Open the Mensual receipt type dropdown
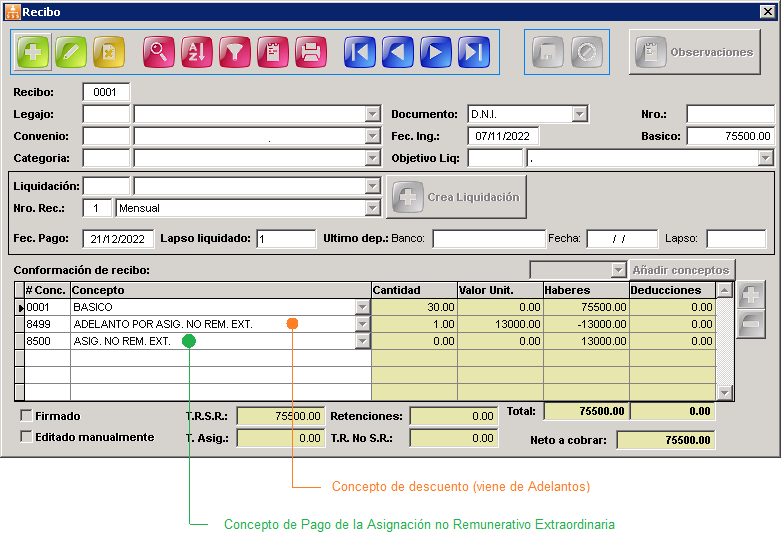 373,208
